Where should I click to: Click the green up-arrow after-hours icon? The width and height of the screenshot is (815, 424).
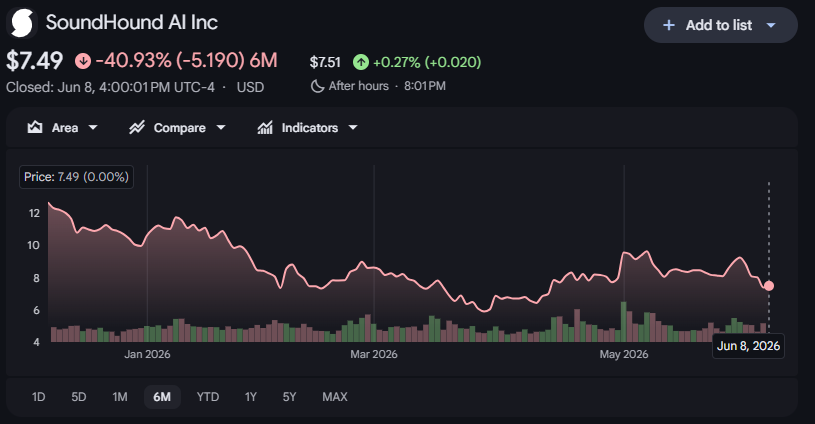pos(361,62)
